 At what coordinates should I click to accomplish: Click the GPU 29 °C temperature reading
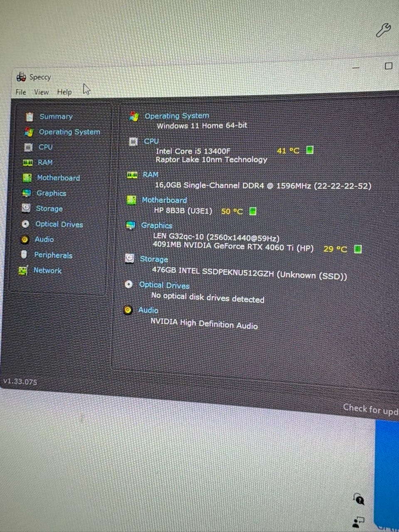[335, 249]
